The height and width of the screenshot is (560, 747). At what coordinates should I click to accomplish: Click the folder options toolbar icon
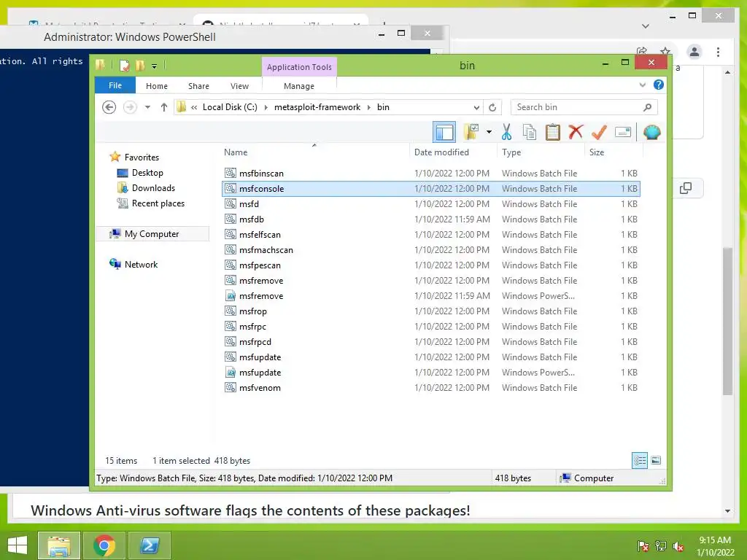[x=471, y=132]
